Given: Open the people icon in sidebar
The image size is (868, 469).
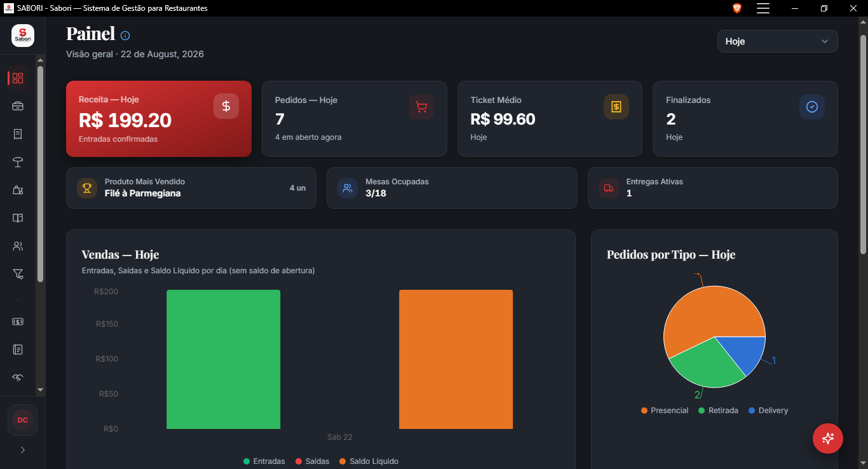Looking at the screenshot, I should coord(18,246).
